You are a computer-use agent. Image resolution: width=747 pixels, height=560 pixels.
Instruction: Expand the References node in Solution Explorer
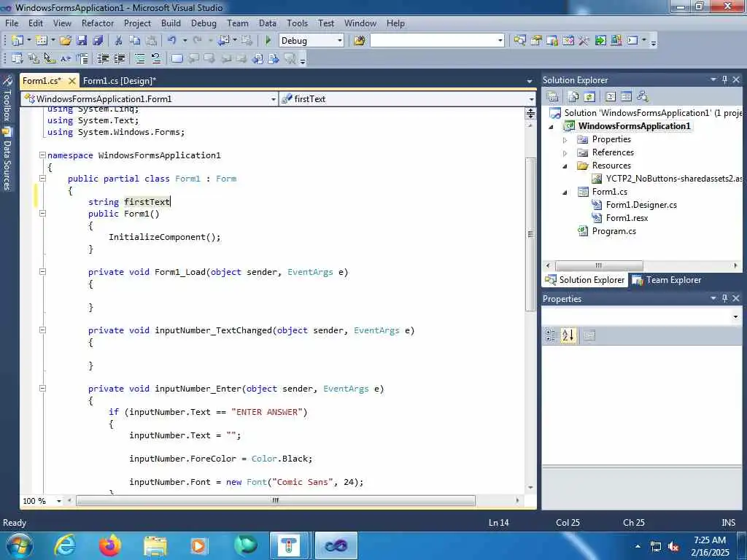pos(565,153)
